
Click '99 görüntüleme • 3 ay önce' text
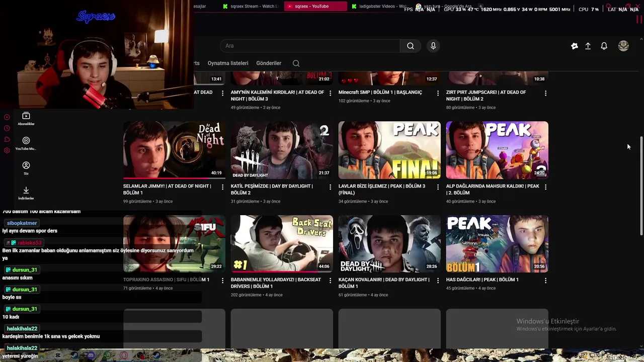[148, 202]
